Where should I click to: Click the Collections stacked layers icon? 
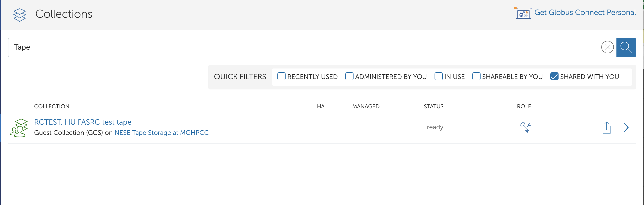pyautogui.click(x=20, y=15)
